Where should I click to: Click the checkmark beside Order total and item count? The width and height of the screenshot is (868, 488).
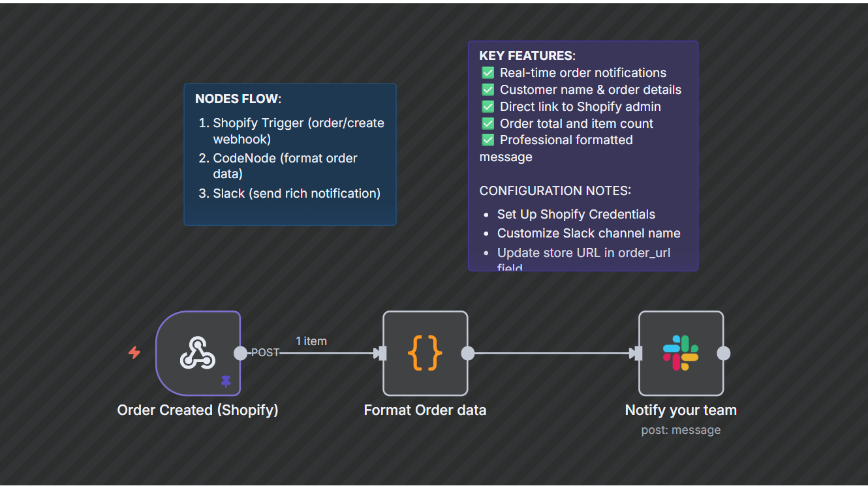[488, 123]
